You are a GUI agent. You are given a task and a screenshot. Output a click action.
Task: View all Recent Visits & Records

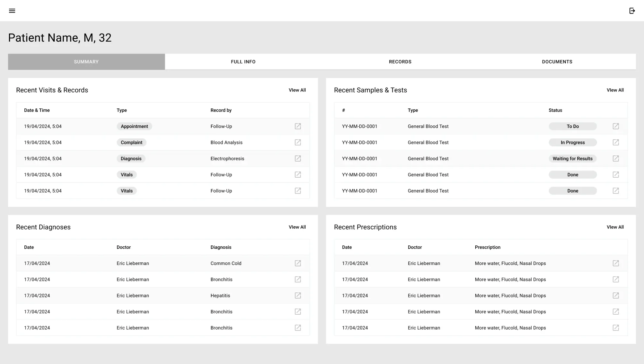click(x=297, y=90)
